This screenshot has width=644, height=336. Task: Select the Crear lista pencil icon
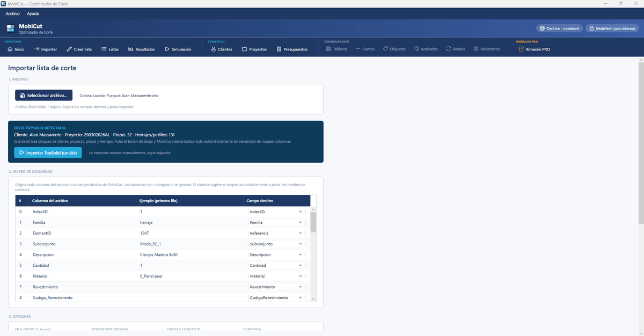point(69,49)
